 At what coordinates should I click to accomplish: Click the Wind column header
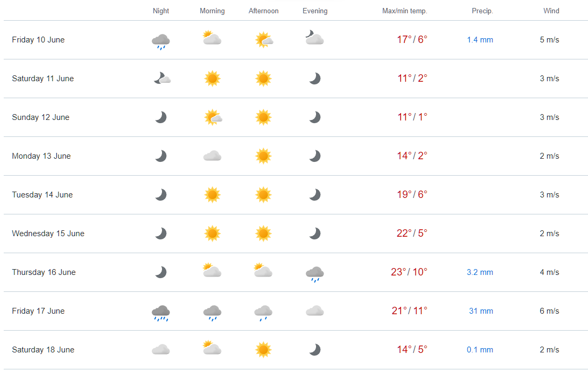[x=551, y=11]
